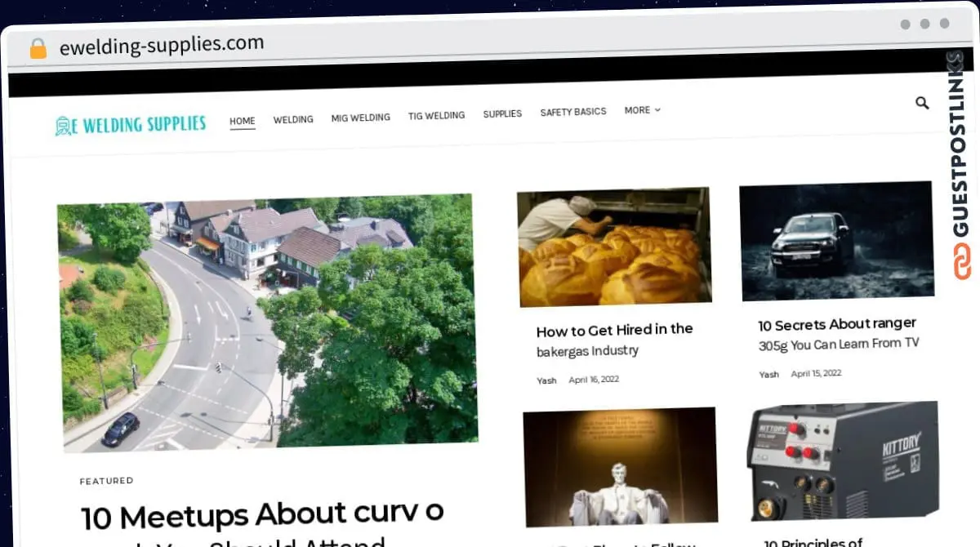Click the search magnifier icon
Screen dimensions: 980x547
pyautogui.click(x=922, y=103)
